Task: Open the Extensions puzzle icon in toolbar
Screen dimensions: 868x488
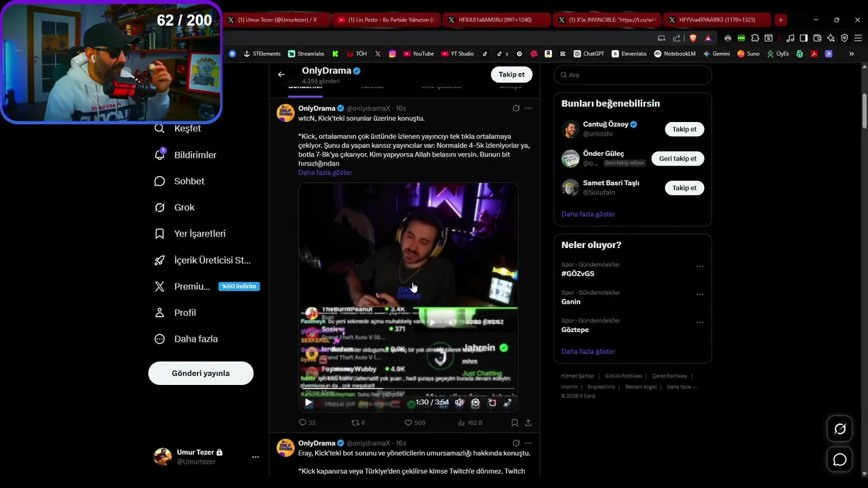Action: coord(755,38)
